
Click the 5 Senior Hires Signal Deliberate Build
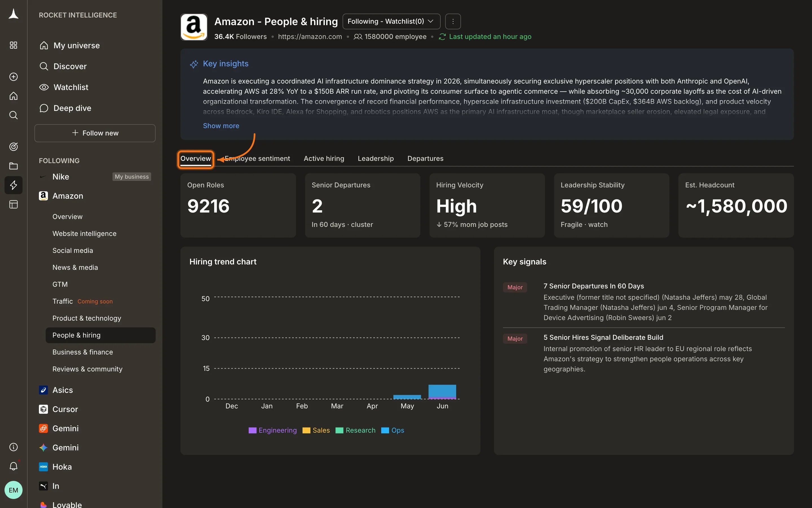coord(644,353)
